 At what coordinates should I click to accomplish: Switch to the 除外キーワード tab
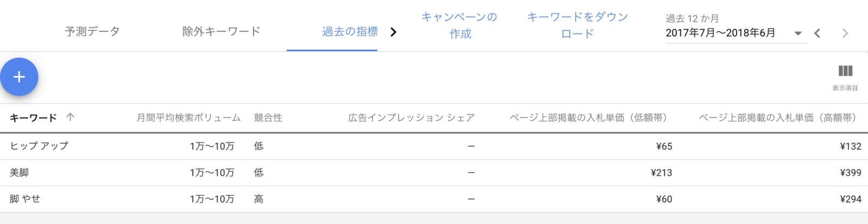221,32
